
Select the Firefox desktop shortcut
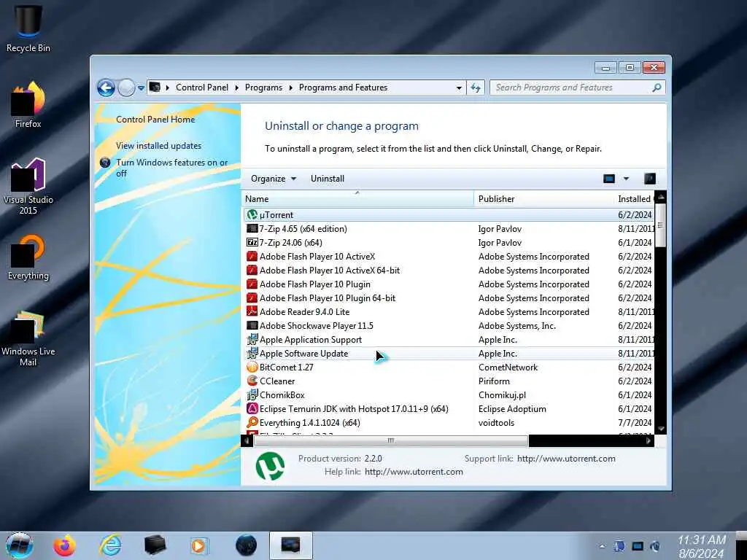pos(28,105)
